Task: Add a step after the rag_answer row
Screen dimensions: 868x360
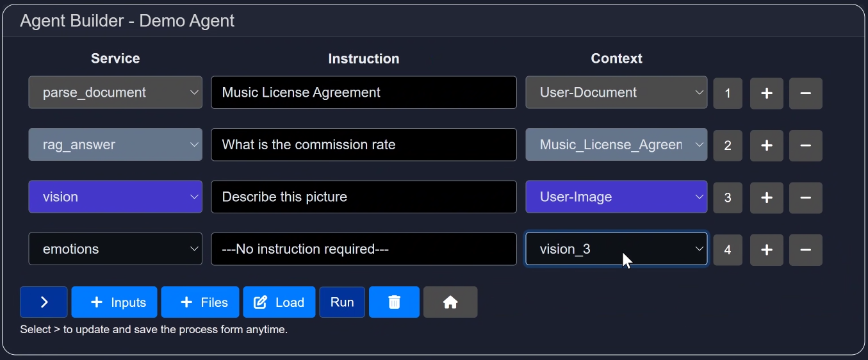Action: (766, 145)
